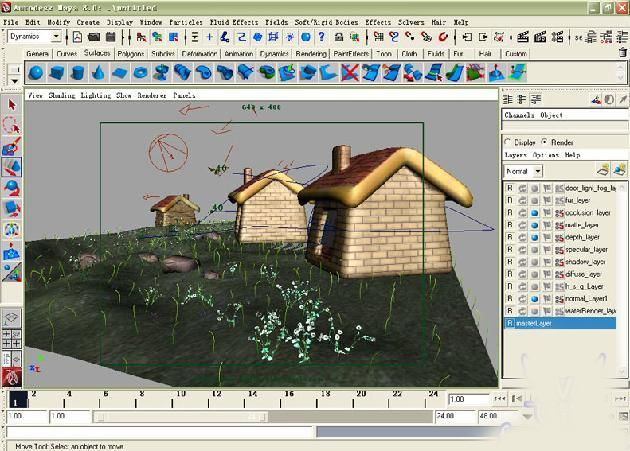Open the Lighting menu in viewport panel
The height and width of the screenshot is (451, 630).
tap(96, 95)
